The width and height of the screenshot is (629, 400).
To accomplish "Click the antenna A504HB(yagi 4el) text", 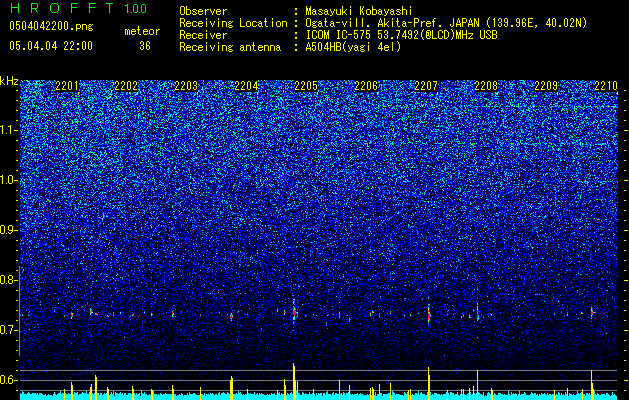I will [353, 47].
